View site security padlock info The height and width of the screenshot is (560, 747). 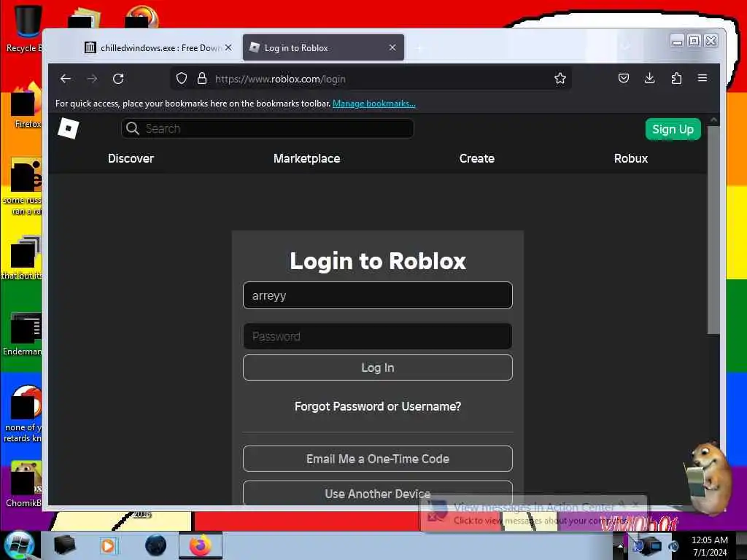tap(202, 79)
